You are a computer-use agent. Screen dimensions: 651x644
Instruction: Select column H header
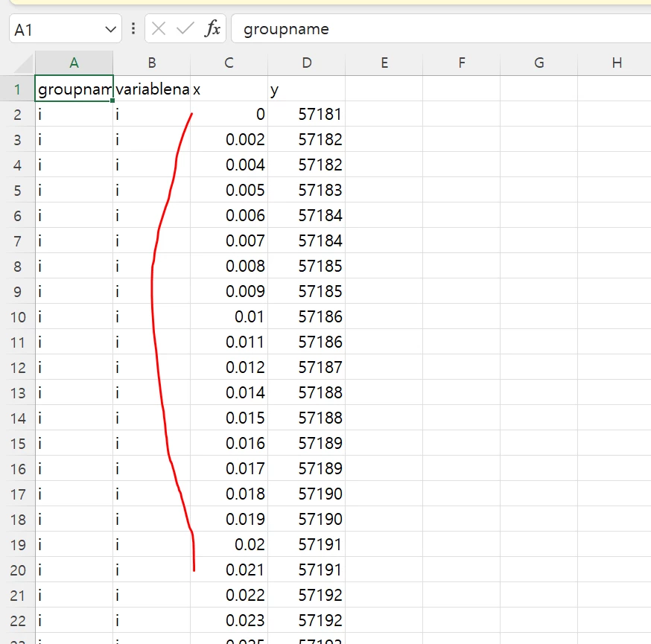(x=616, y=63)
